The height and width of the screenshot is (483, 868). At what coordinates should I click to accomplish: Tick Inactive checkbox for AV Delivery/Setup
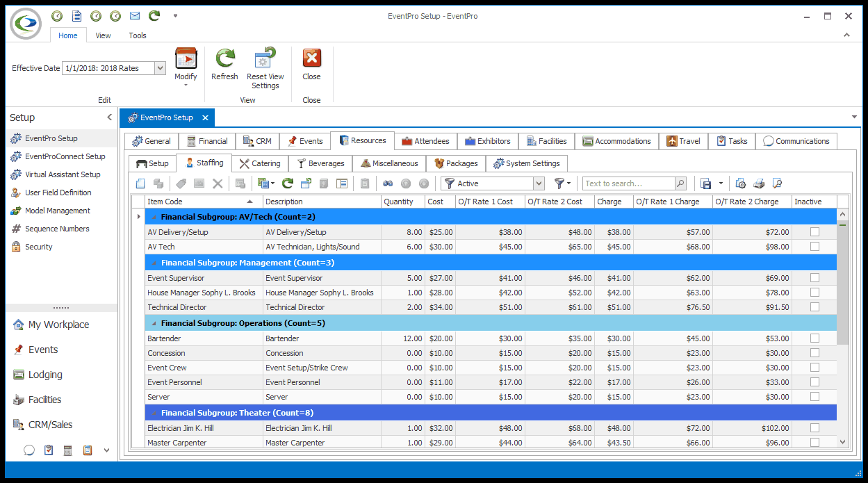pyautogui.click(x=814, y=232)
